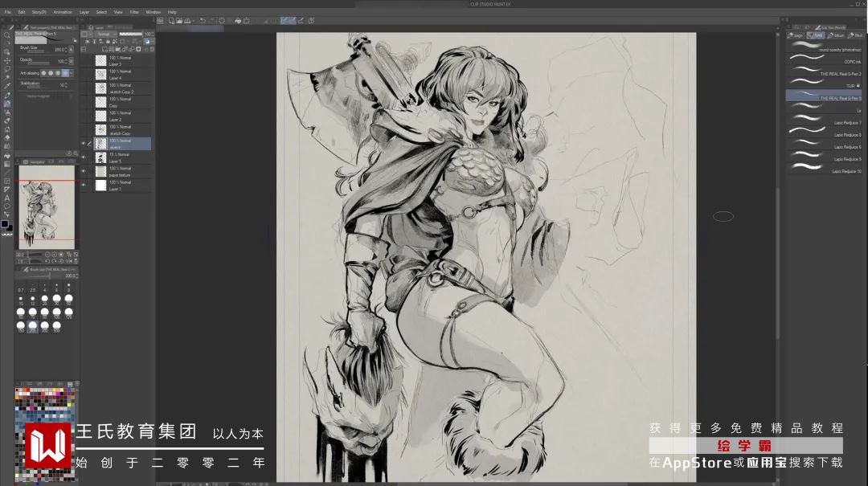
Task: Select the Auto select wand tool
Action: click(6, 77)
